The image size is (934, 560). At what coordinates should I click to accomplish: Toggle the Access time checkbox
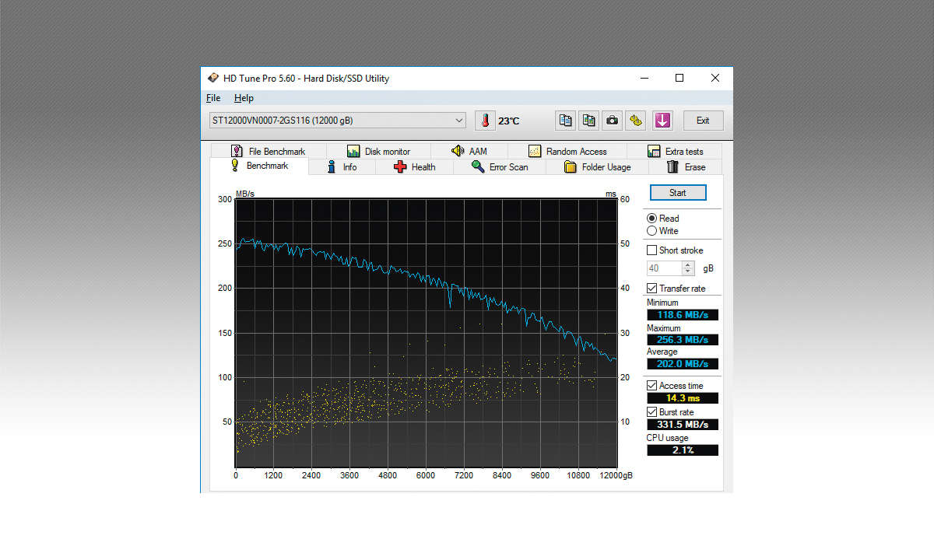point(652,386)
